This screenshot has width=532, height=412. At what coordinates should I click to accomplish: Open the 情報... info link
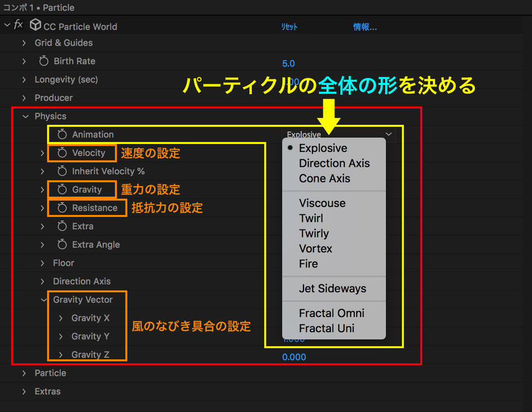coord(365,27)
